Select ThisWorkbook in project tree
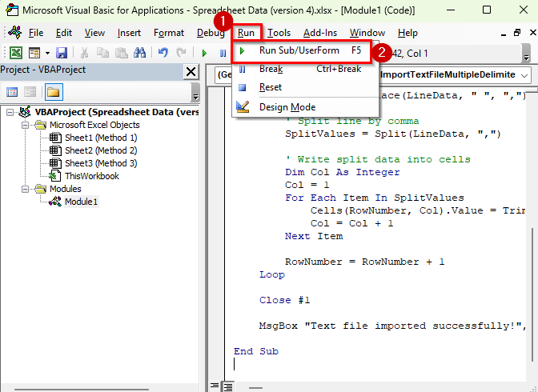This screenshot has height=392, width=538. point(92,176)
